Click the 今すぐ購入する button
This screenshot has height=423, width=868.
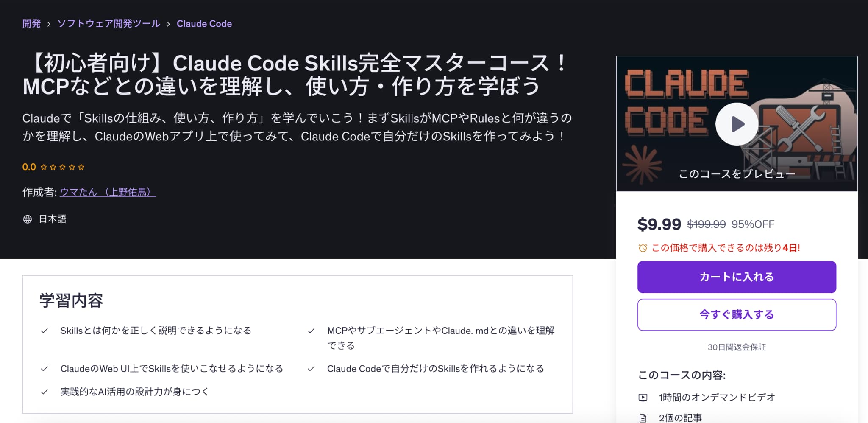coord(737,315)
